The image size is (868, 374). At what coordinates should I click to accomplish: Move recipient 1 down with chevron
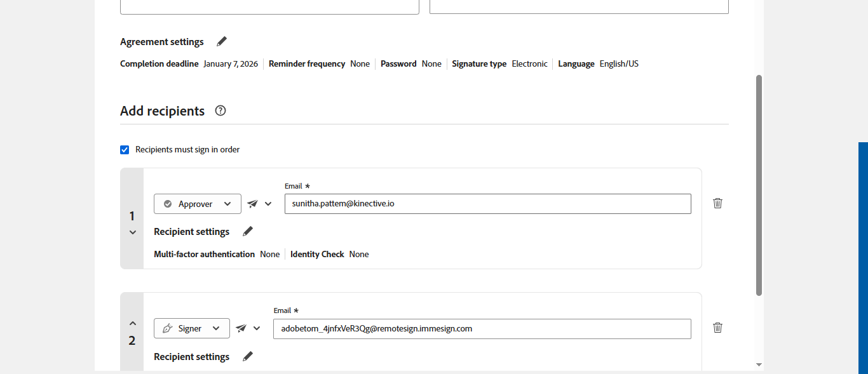click(x=132, y=232)
